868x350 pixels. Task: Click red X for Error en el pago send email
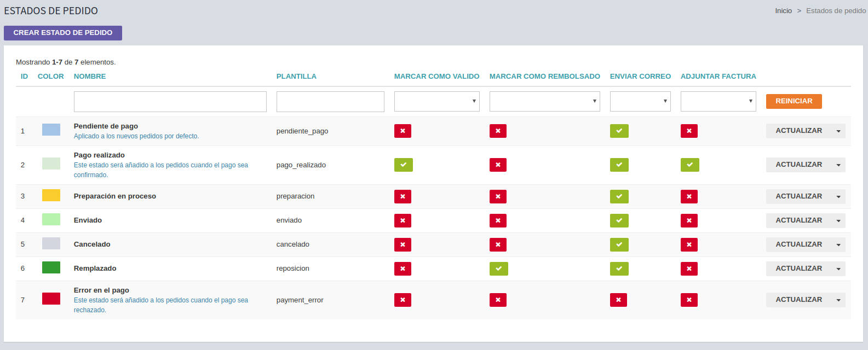[x=618, y=300]
